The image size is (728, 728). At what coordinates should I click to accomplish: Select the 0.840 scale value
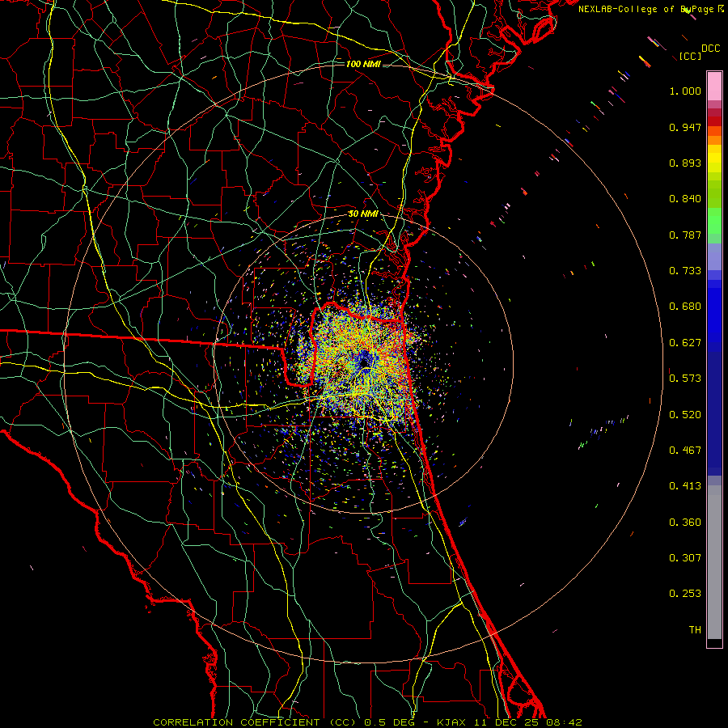tap(685, 199)
